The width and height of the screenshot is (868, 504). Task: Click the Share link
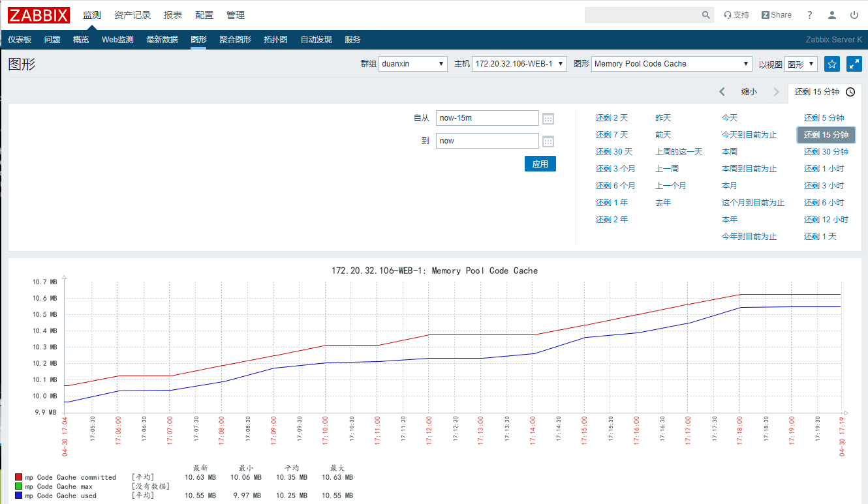coord(776,15)
